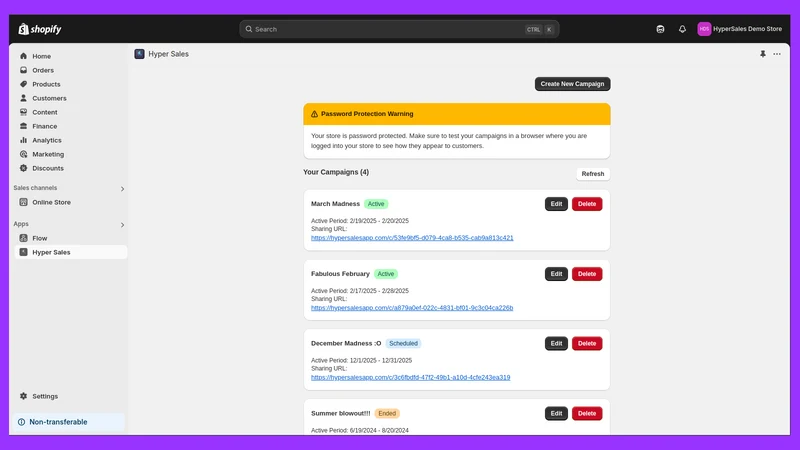The image size is (800, 450).
Task: Expand the Apps section
Action: (122, 224)
